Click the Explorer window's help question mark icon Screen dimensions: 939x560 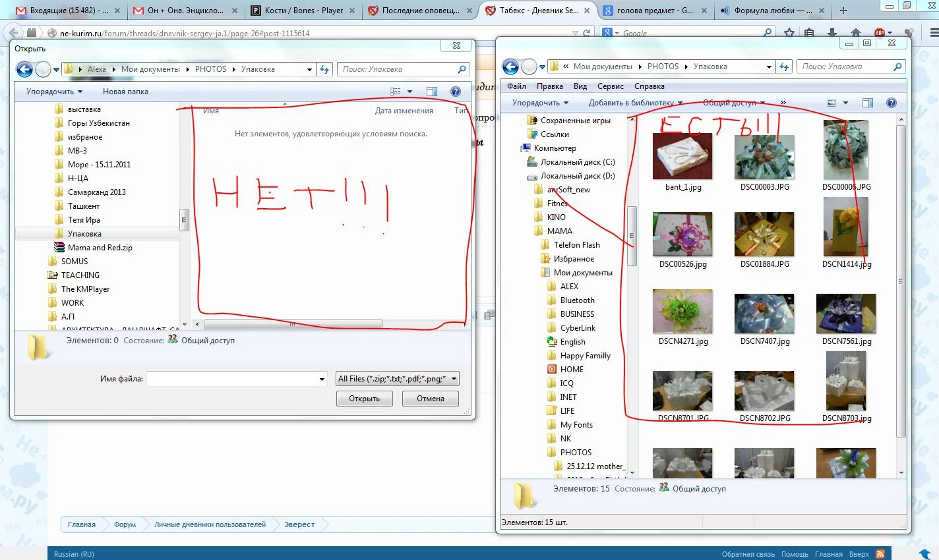click(891, 103)
